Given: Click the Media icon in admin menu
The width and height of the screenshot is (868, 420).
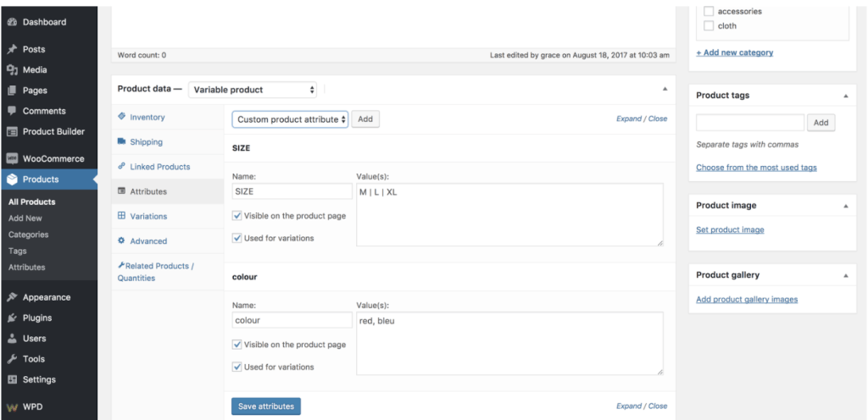Looking at the screenshot, I should [12, 70].
